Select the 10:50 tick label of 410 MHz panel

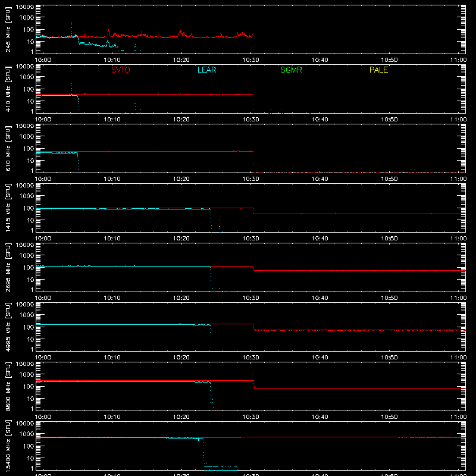click(389, 120)
